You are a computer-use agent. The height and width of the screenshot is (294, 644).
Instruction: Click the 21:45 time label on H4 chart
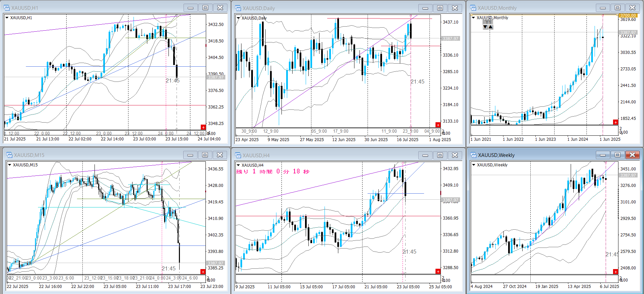coord(409,252)
